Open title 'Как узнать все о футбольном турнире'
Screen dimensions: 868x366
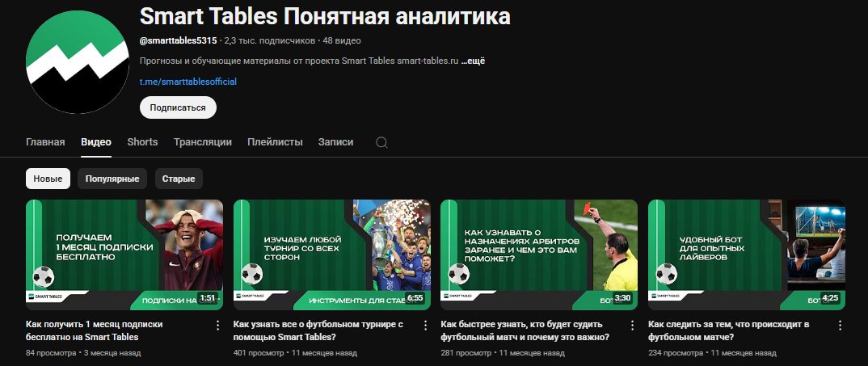click(318, 330)
